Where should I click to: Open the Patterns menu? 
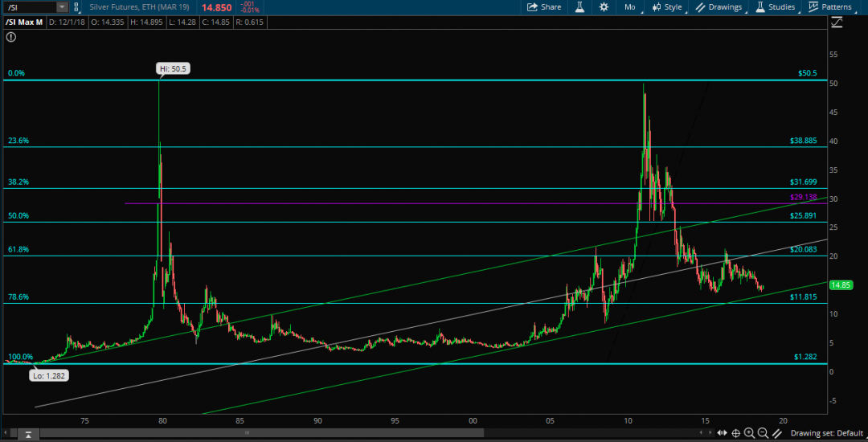(x=830, y=7)
